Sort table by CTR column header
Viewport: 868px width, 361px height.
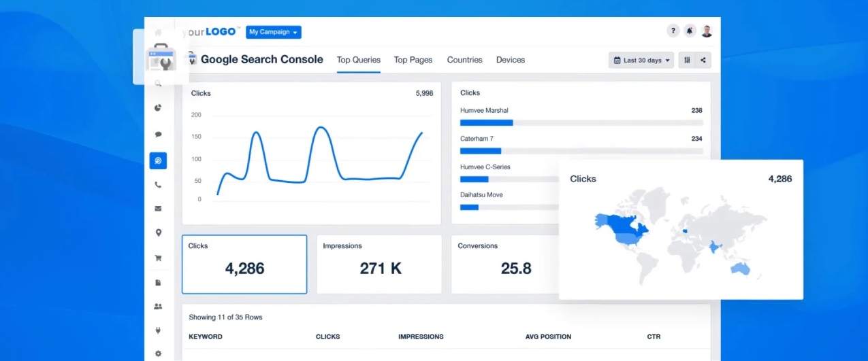pyautogui.click(x=654, y=337)
